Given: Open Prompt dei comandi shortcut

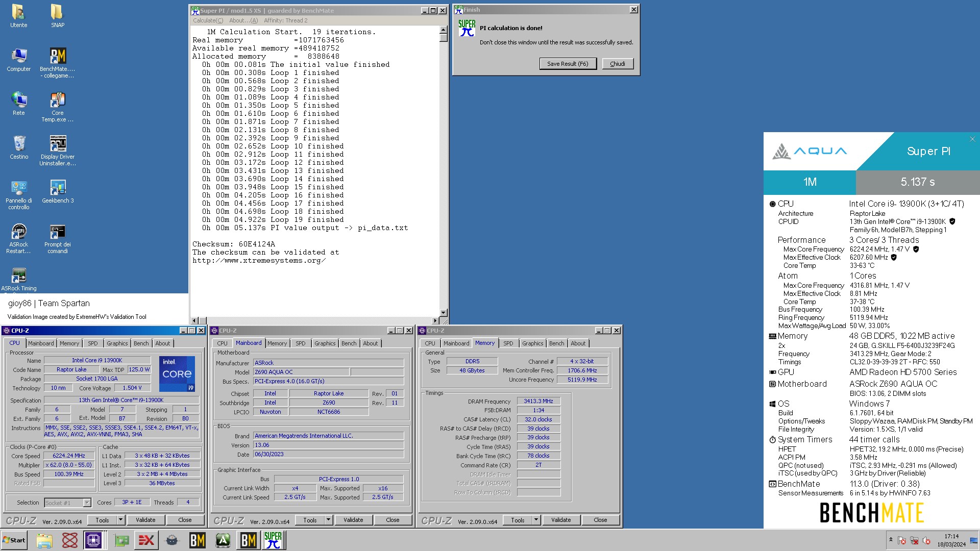Looking at the screenshot, I should point(57,238).
